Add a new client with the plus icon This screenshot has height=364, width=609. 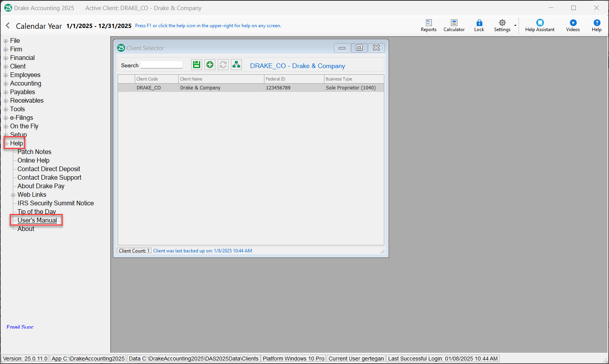point(209,64)
